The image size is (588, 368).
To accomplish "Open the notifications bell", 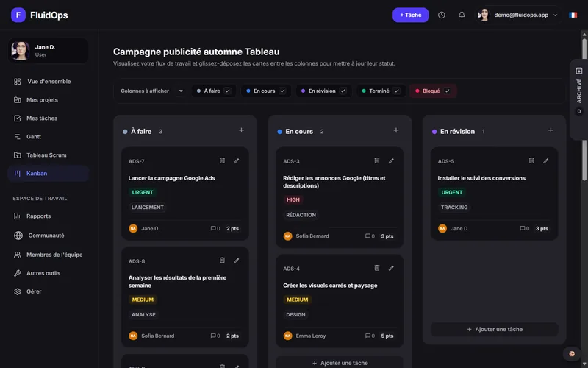I will 462,15.
